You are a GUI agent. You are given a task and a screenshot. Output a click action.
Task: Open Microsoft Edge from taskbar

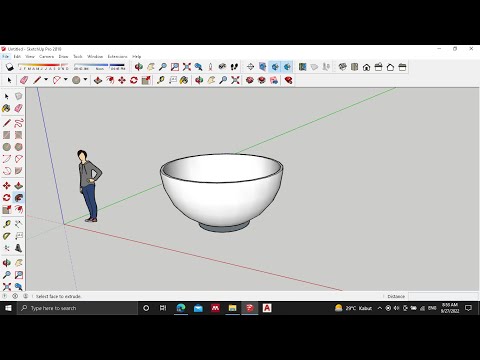[x=181, y=308]
